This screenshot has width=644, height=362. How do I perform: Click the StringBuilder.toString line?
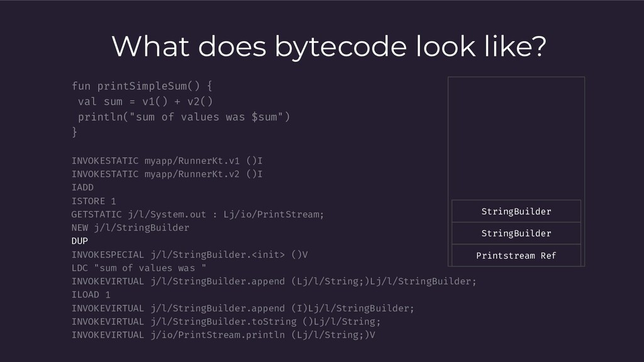226,322
